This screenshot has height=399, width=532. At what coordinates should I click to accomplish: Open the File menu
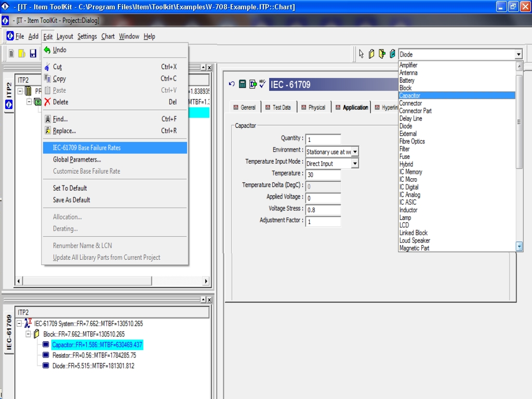pos(20,36)
